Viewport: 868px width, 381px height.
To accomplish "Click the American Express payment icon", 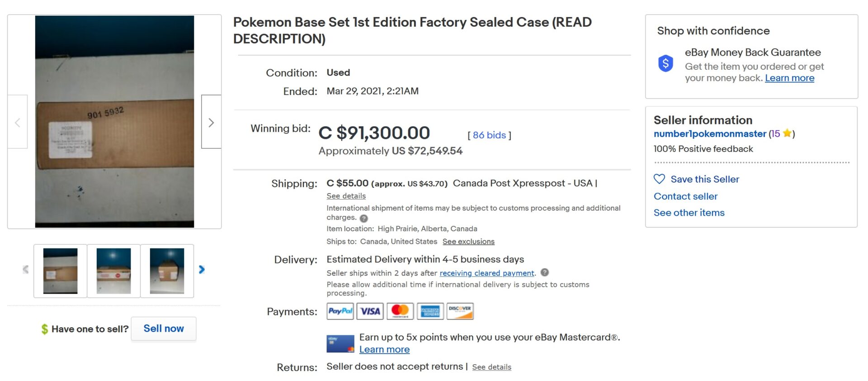I will pos(430,311).
